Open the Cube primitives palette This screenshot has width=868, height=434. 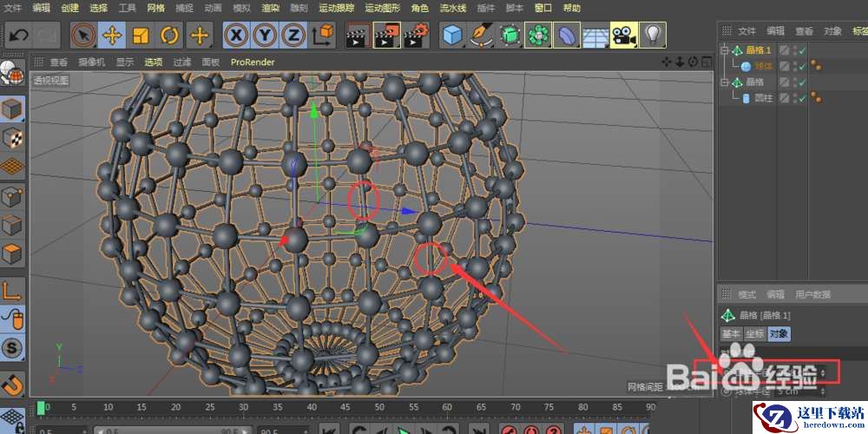tap(453, 36)
